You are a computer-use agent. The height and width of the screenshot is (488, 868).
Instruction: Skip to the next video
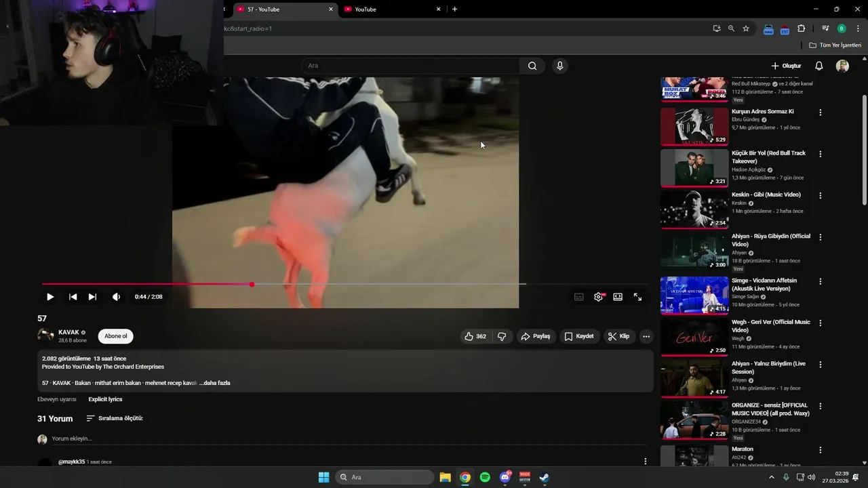click(x=92, y=297)
